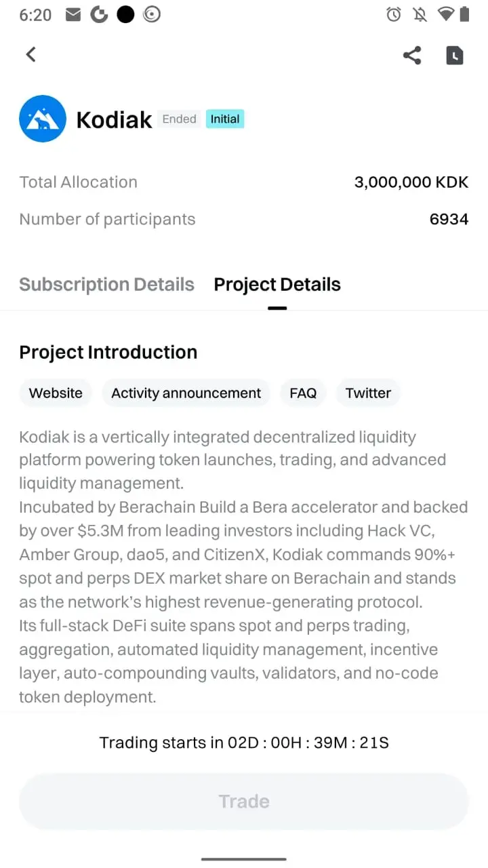Open the share icon
The height and width of the screenshot is (868, 488).
(x=412, y=56)
